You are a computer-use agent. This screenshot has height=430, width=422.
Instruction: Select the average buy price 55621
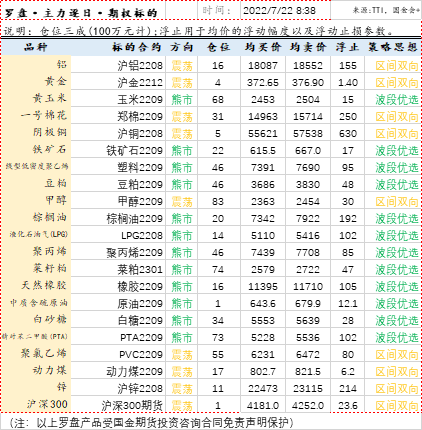(263, 134)
